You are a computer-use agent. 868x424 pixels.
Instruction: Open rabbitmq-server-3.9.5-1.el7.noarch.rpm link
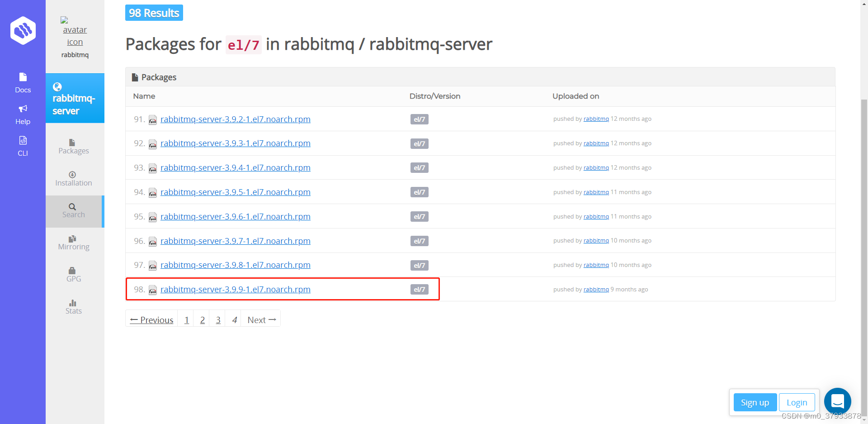(236, 192)
